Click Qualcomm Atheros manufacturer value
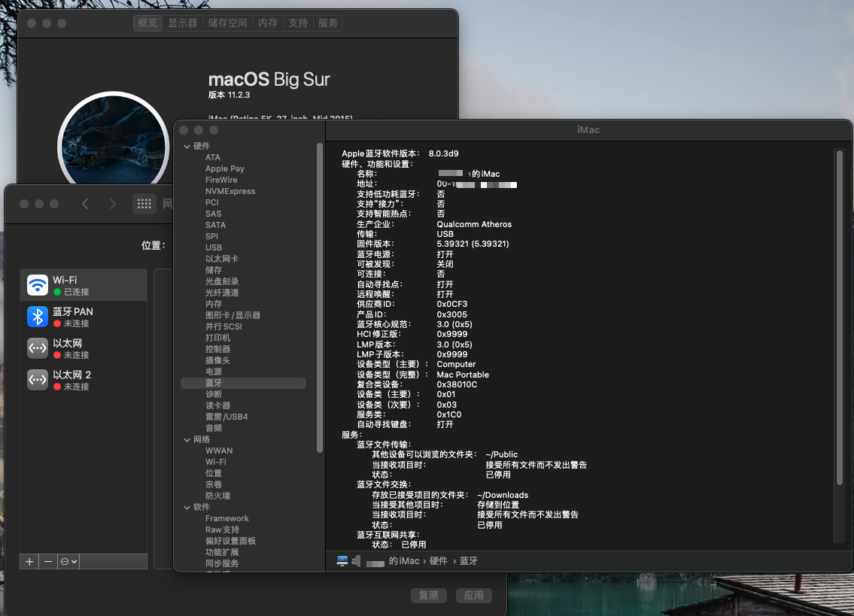The image size is (854, 616). 474,224
